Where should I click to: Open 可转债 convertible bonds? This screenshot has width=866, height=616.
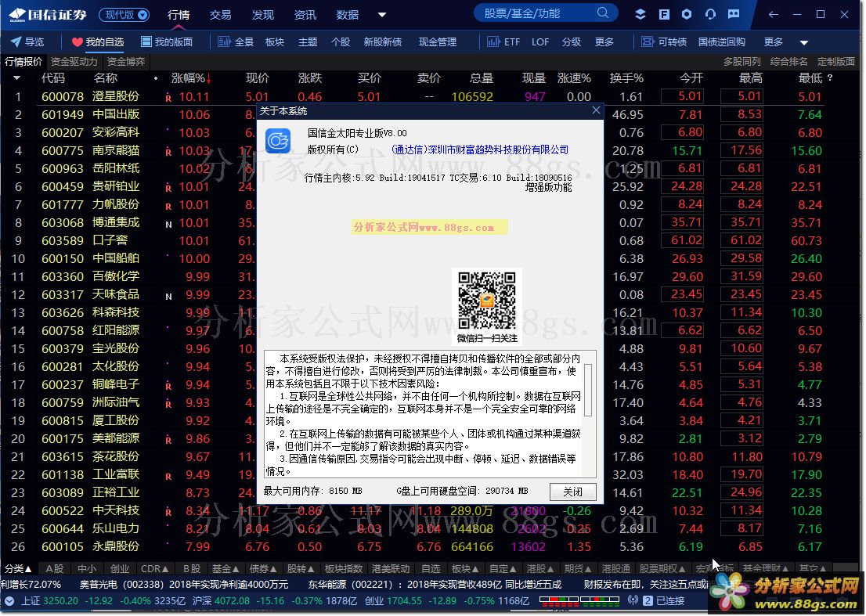pyautogui.click(x=664, y=42)
